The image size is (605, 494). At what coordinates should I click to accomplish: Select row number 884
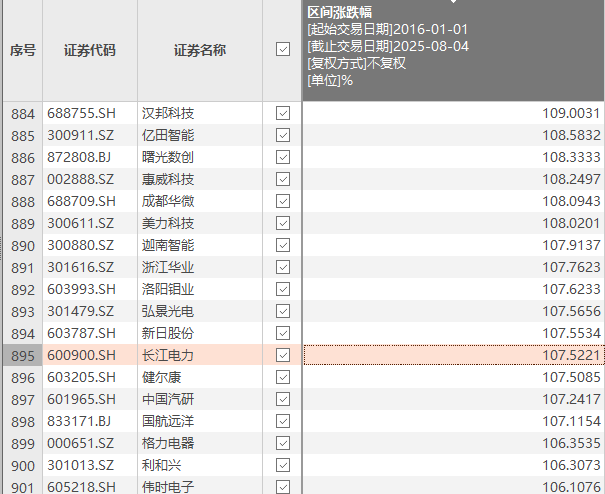coord(23,113)
